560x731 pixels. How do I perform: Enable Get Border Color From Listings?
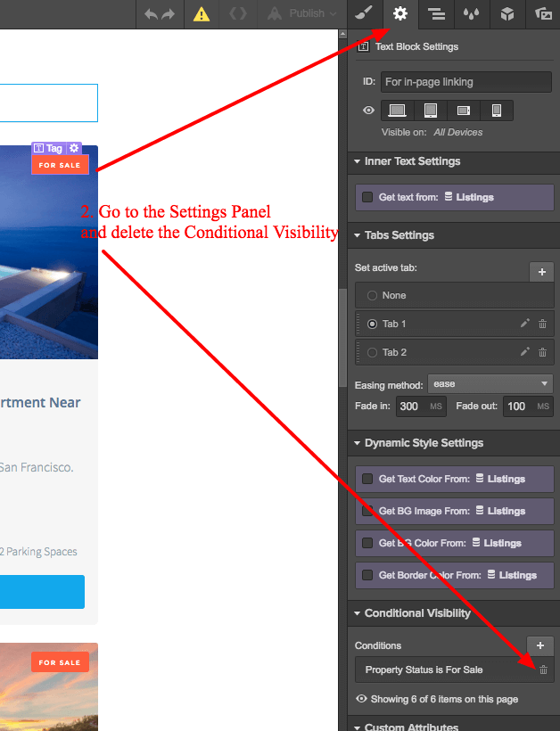(367, 575)
